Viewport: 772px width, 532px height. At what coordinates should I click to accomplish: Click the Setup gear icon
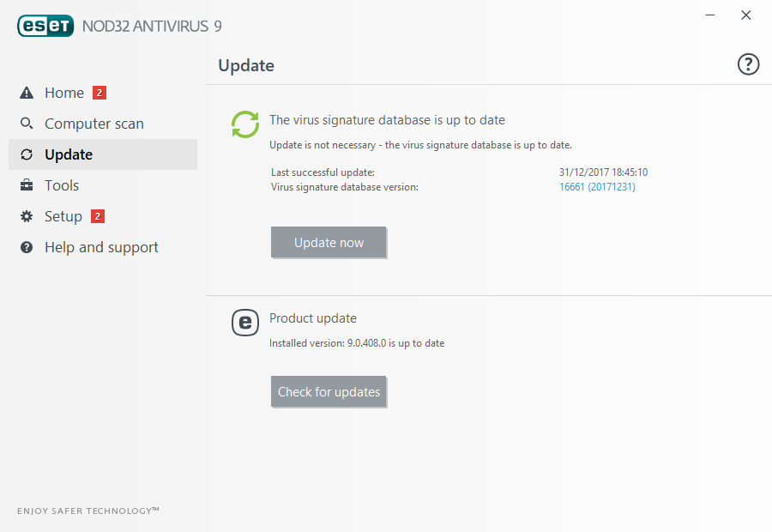point(27,216)
